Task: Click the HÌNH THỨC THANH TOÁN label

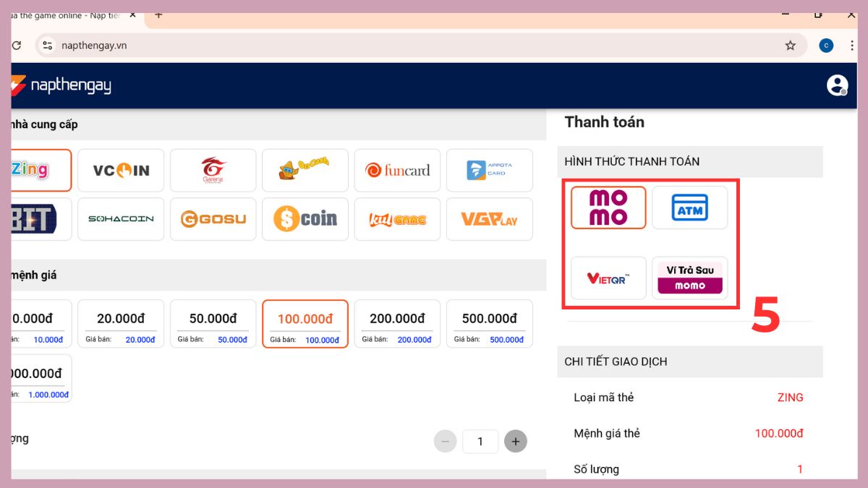Action: [632, 161]
